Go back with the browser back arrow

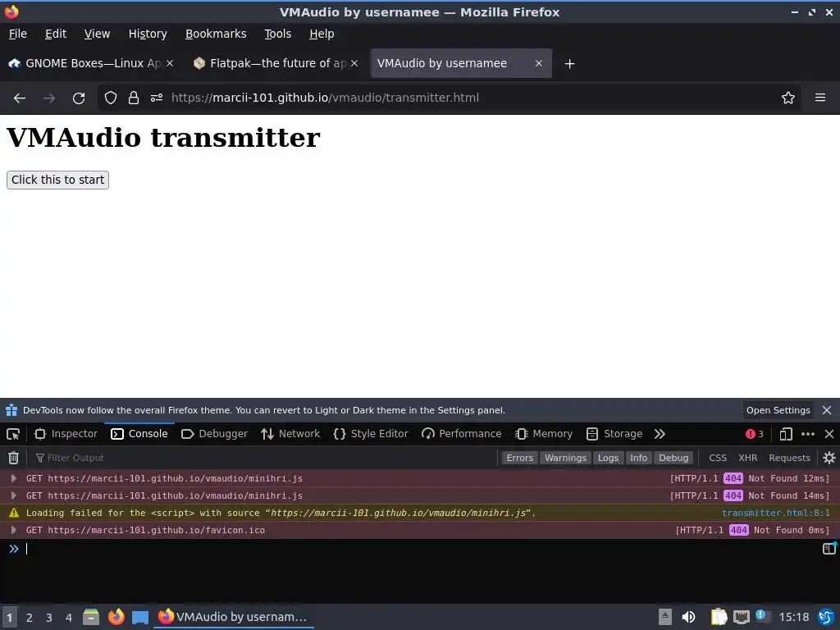(20, 98)
